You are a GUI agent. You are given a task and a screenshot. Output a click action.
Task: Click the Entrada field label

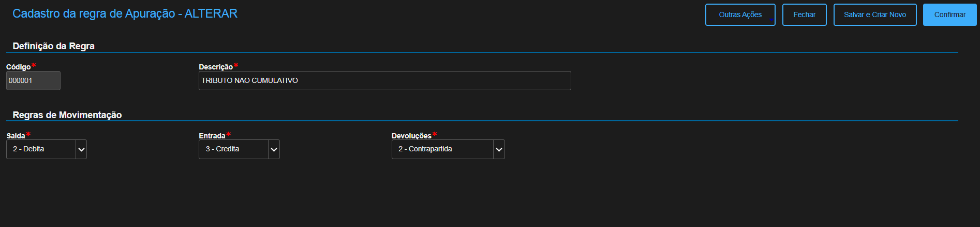coord(212,136)
